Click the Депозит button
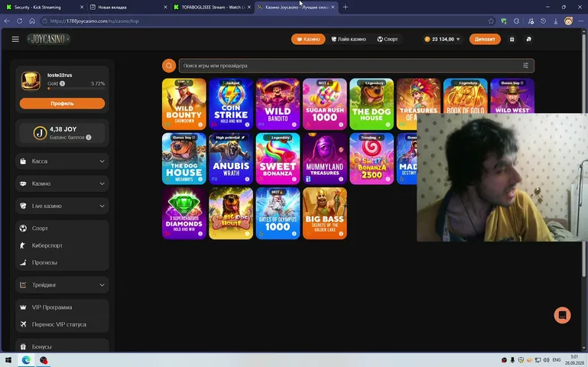The image size is (588, 367). pyautogui.click(x=485, y=39)
